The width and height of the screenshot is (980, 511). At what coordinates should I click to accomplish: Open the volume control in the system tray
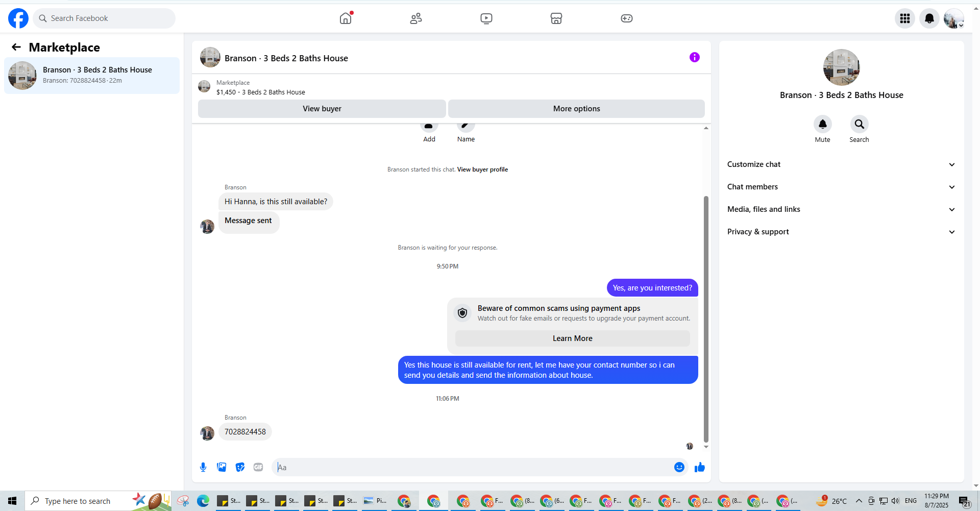pyautogui.click(x=895, y=501)
